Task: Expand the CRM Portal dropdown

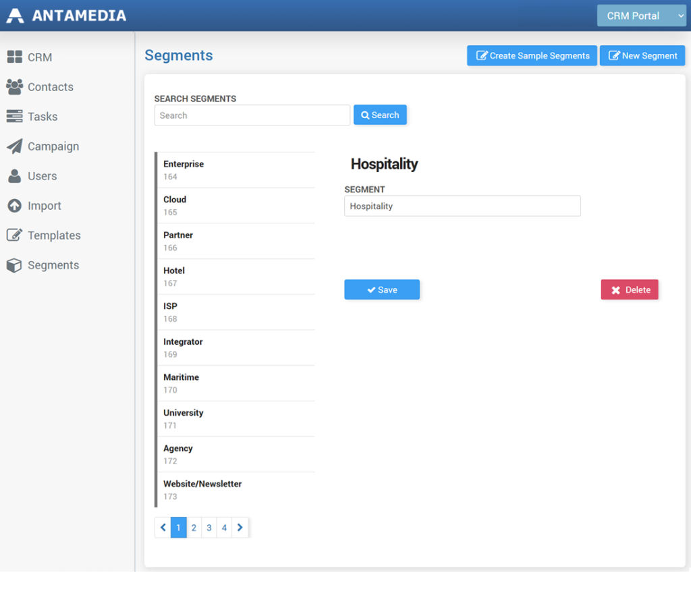Action: click(x=641, y=16)
